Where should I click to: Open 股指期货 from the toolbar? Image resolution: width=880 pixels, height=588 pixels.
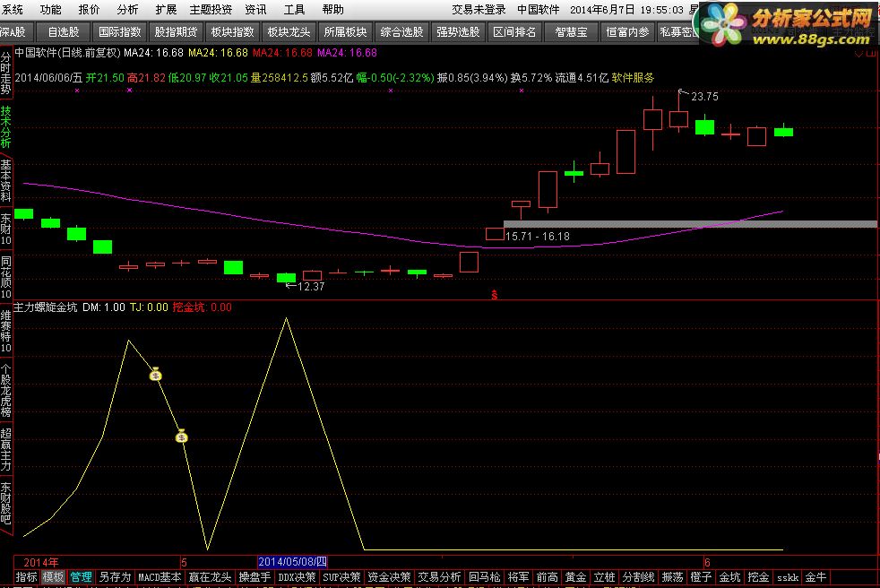pos(176,32)
